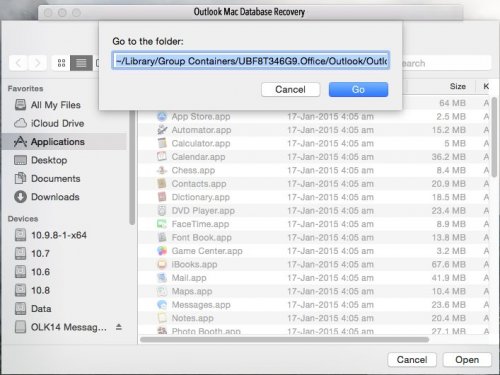The width and height of the screenshot is (500, 375).
Task: Select the FaceTime.app file name
Action: 200,224
